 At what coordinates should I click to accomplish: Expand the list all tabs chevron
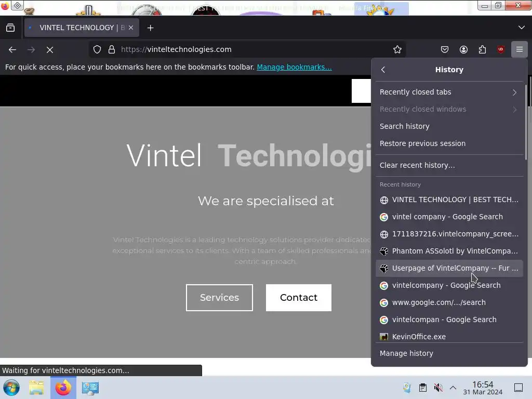522,28
